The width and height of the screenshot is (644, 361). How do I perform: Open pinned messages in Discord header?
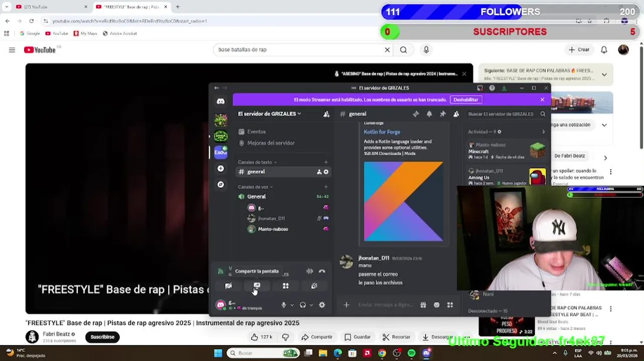(x=443, y=114)
